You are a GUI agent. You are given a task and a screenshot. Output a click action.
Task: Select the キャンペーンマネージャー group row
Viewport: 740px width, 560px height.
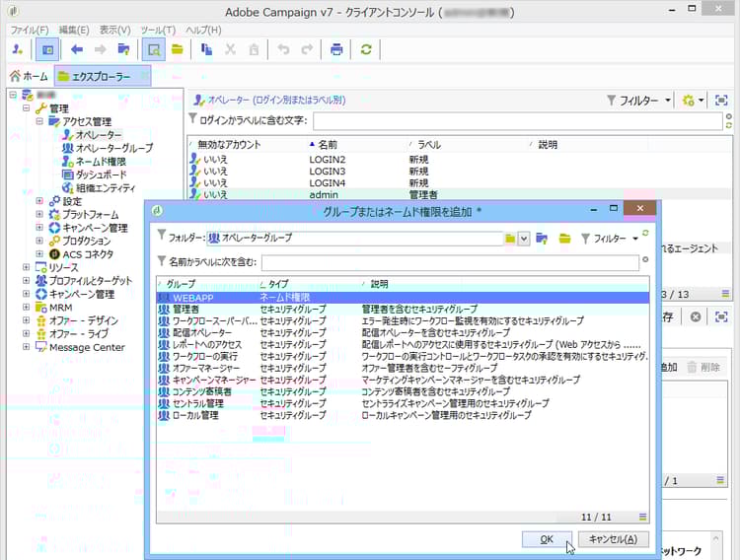403,380
